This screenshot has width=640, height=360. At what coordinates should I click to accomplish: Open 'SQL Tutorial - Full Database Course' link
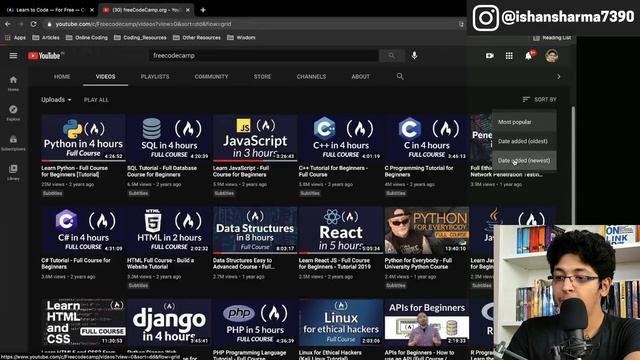coord(162,171)
